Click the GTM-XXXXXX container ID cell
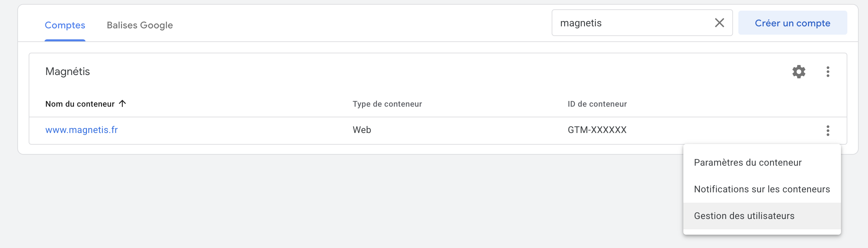The height and width of the screenshot is (248, 868). pyautogui.click(x=597, y=130)
